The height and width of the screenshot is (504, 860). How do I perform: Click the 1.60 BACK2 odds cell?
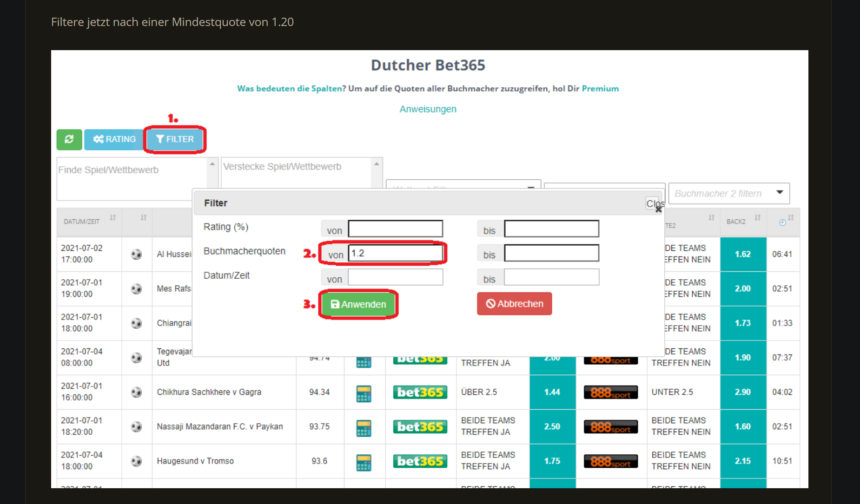click(743, 427)
